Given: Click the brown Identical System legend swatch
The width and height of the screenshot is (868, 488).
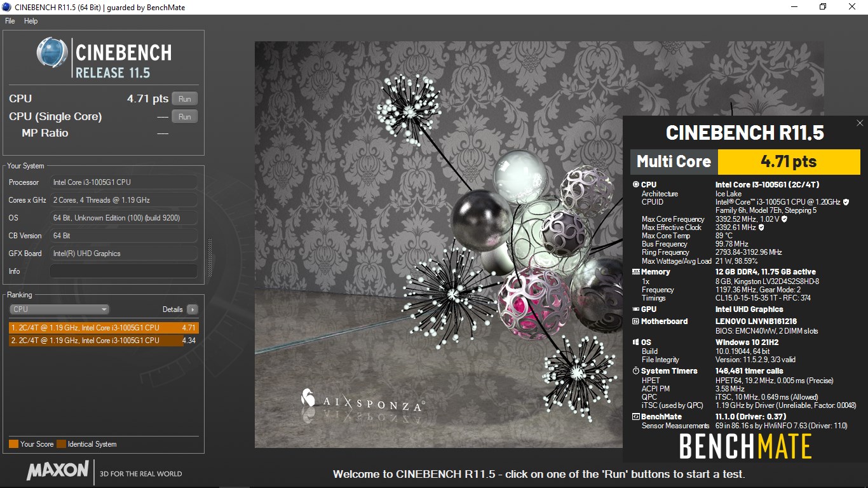Looking at the screenshot, I should 61,444.
